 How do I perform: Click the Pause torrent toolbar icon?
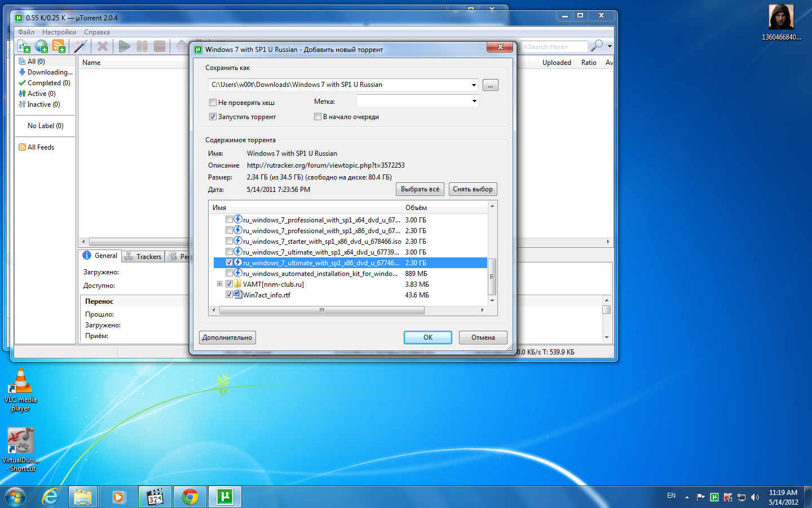pos(142,46)
